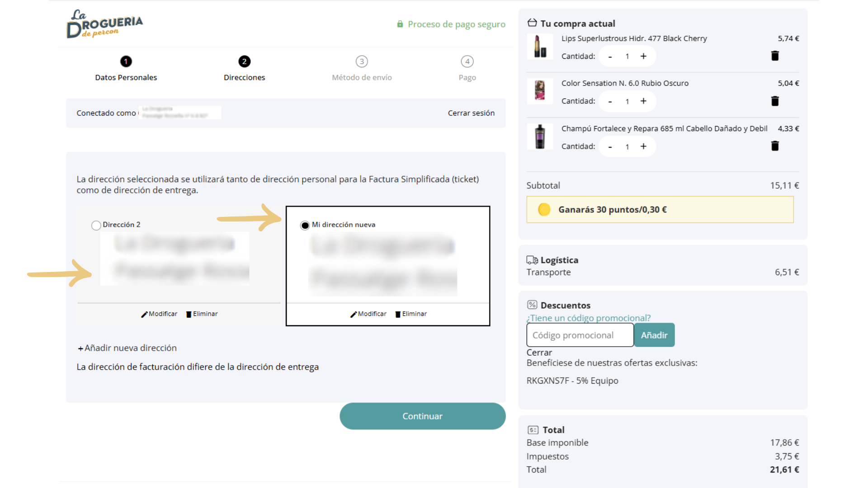Go to Datos Personales step
868x488 pixels.
point(126,61)
